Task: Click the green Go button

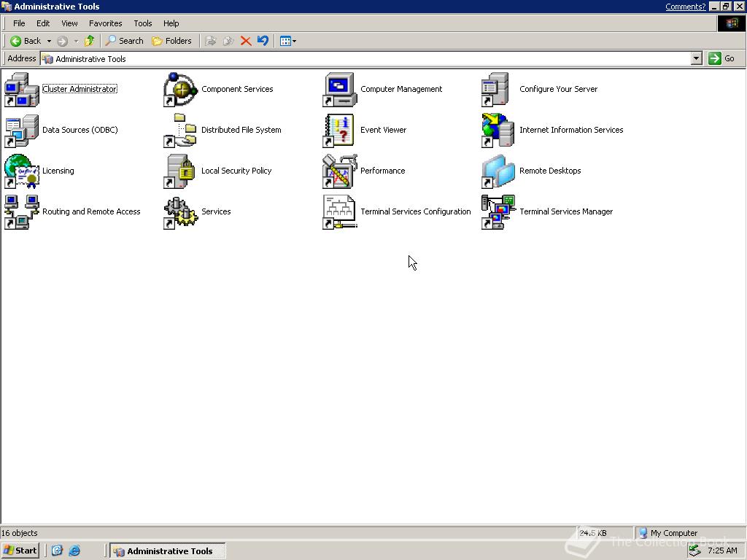Action: click(x=721, y=58)
